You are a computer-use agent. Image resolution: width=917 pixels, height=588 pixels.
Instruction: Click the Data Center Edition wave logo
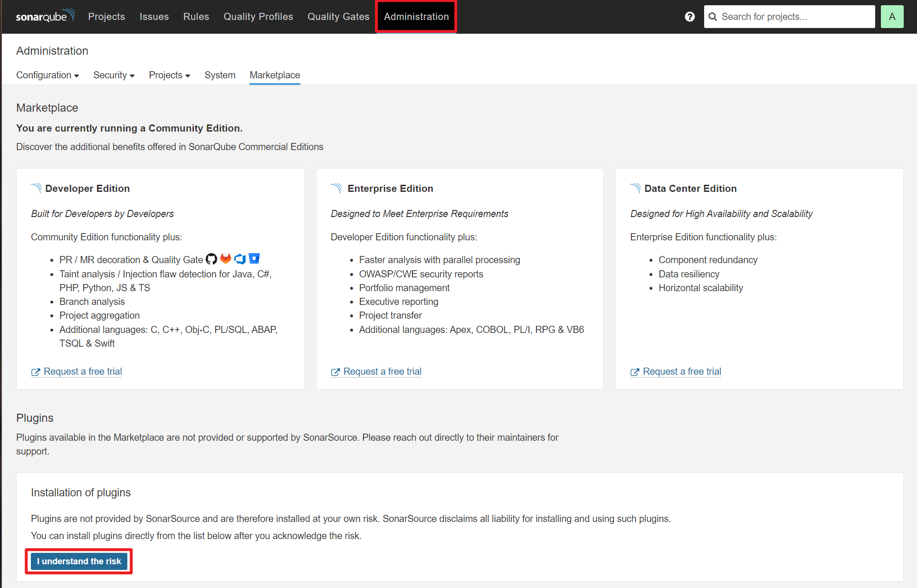point(635,188)
